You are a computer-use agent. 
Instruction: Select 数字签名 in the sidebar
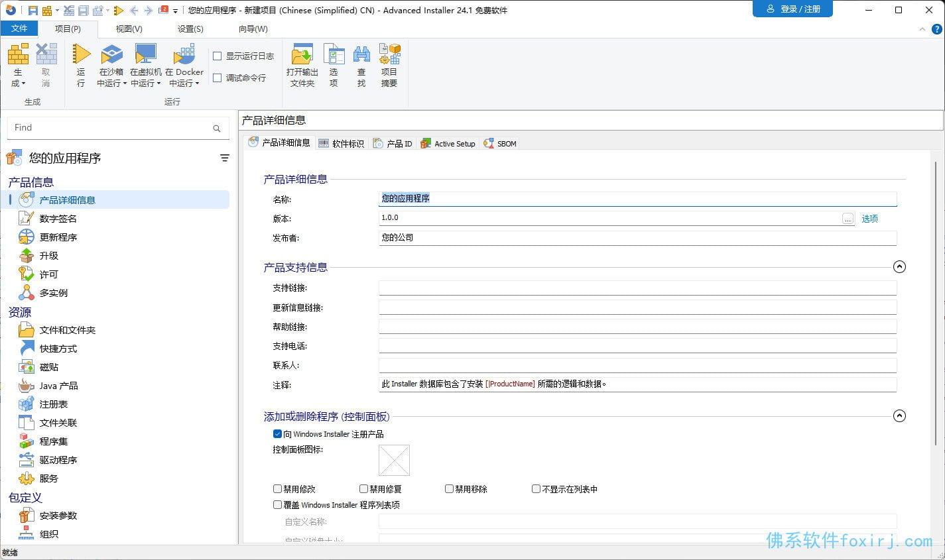58,219
